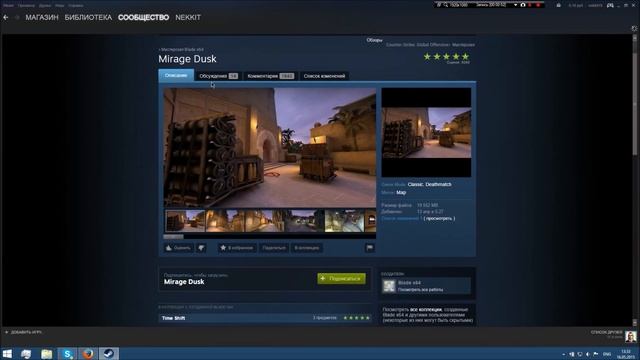Viewport: 640px width, 360px height.
Task: Click the thumbs-up rate icon
Action: point(169,248)
